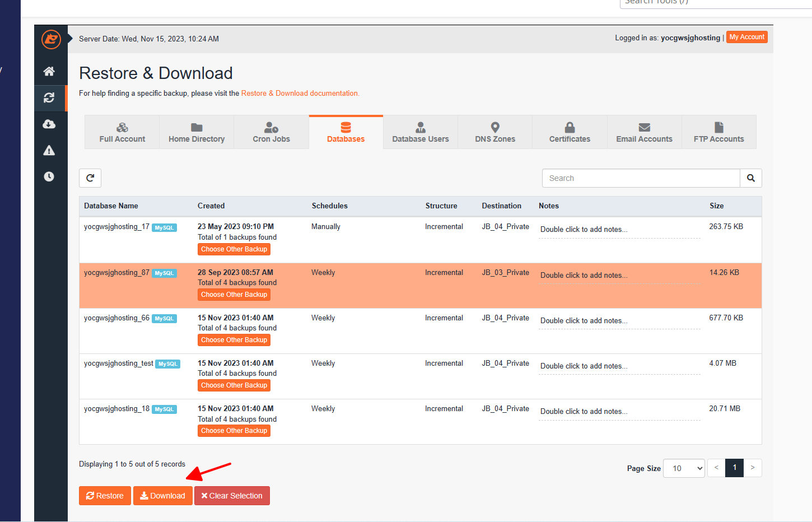Click the notes field for yocgwsjghosting_66
The width and height of the screenshot is (812, 522).
click(x=619, y=321)
